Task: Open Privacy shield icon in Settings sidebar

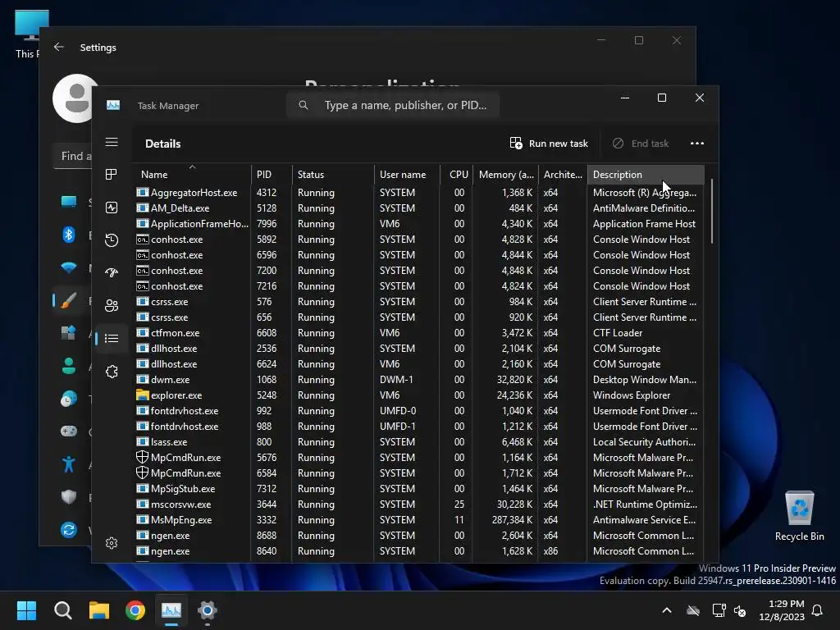Action: click(x=69, y=496)
